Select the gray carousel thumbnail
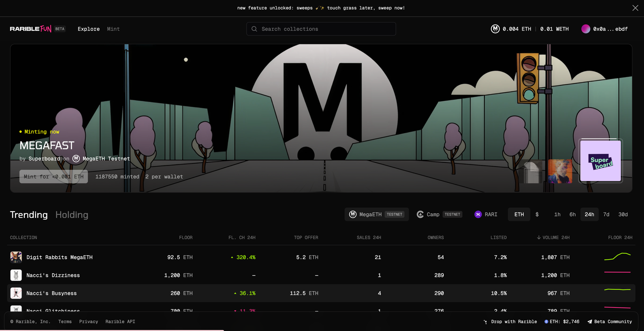The image size is (644, 331). point(531,171)
